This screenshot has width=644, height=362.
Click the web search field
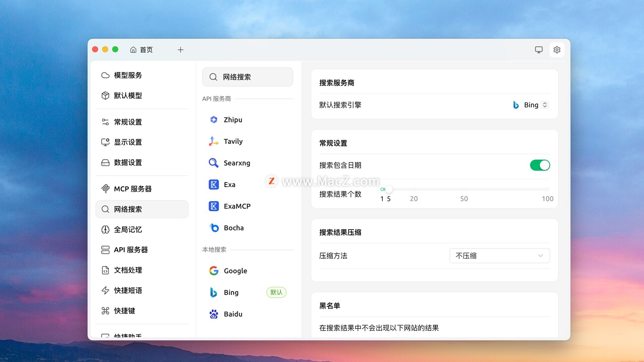[248, 77]
